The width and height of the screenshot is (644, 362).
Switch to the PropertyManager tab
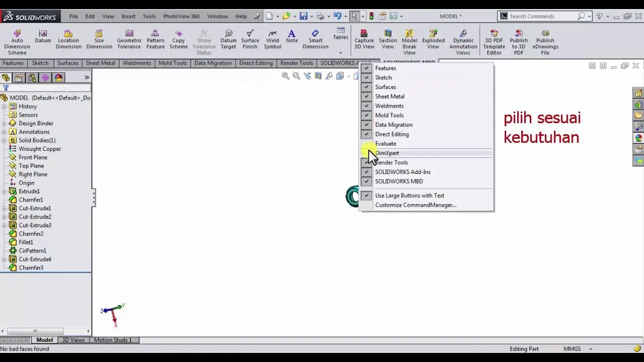(x=19, y=77)
